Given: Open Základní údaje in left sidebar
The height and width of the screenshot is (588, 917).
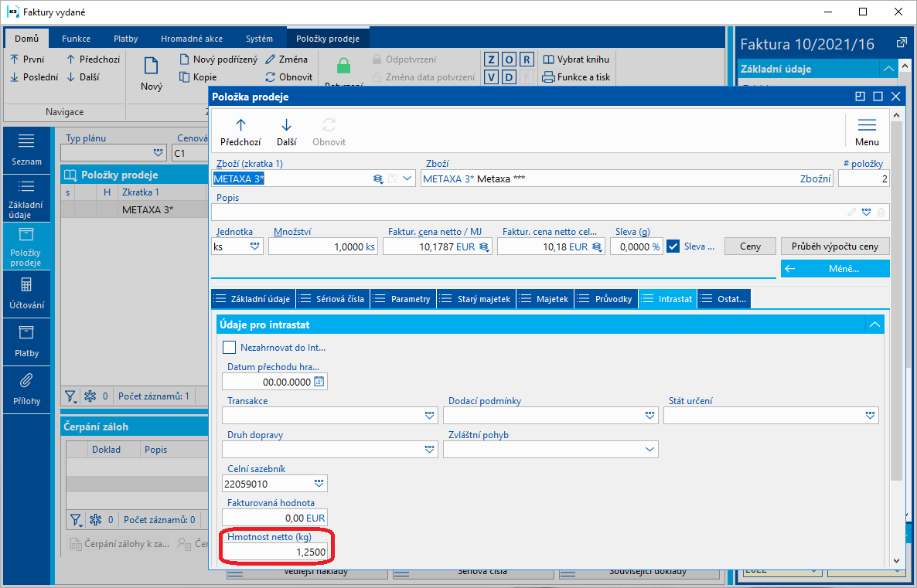Looking at the screenshot, I should point(26,199).
